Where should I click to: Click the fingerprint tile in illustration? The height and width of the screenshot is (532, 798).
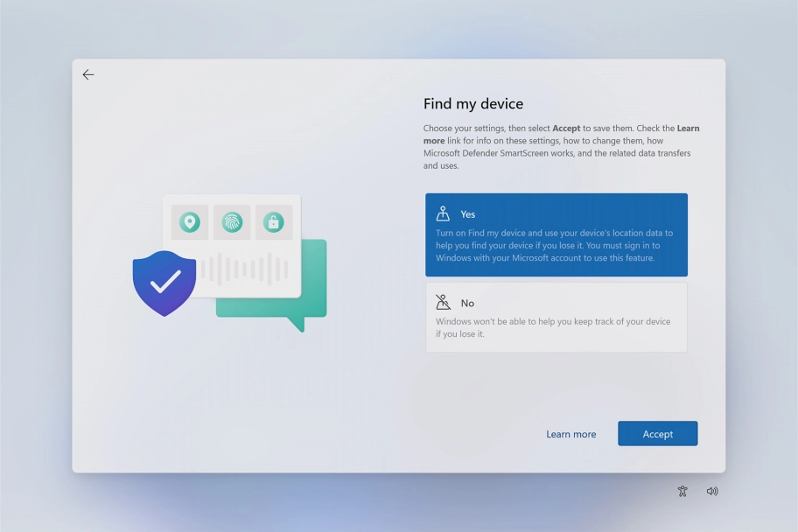pyautogui.click(x=232, y=222)
